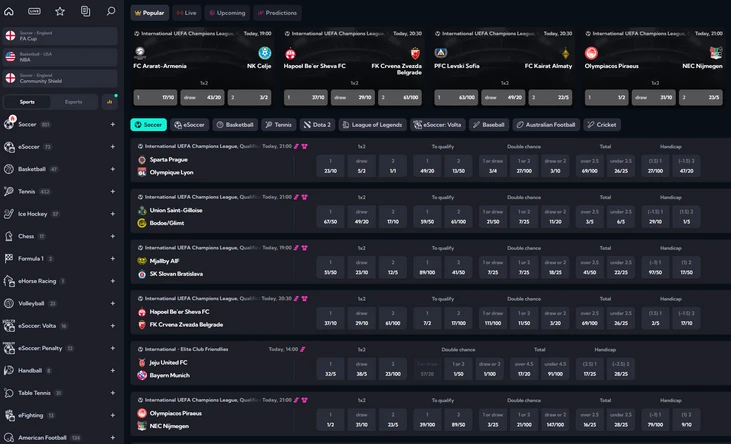Expand Ice Hockey category with plus
This screenshot has height=444, width=731.
point(112,214)
